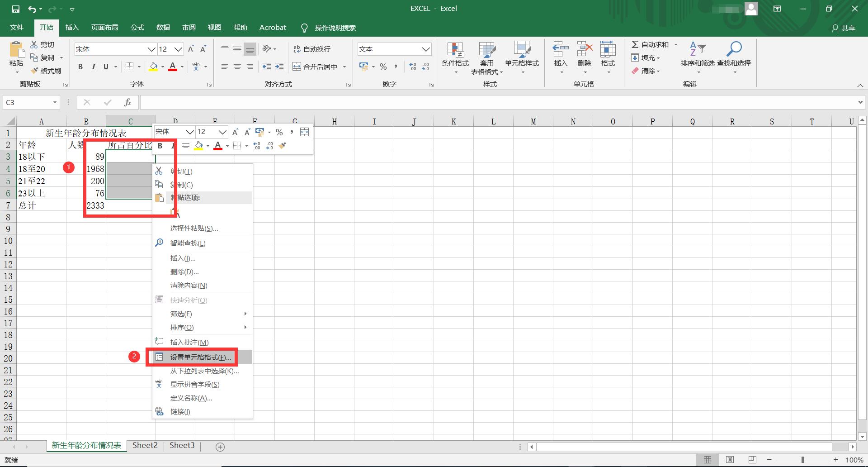Expand the Name Box dropdown arrow
This screenshot has height=467, width=868.
point(55,102)
